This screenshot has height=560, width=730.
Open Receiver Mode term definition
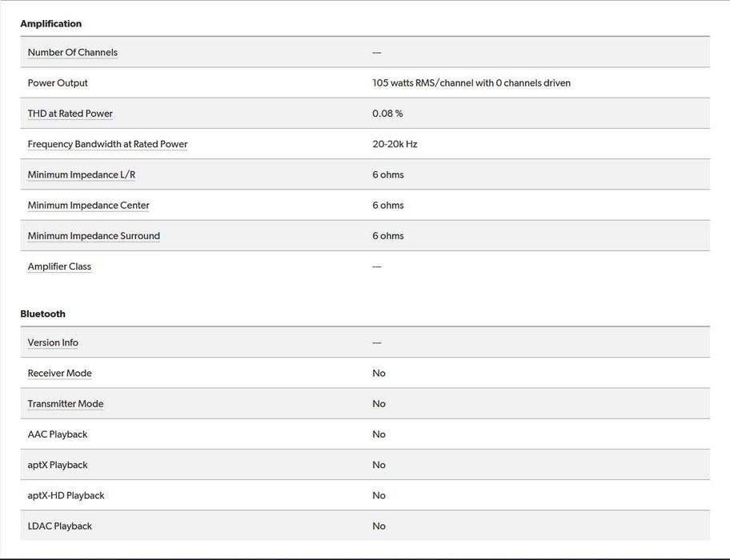coord(59,374)
